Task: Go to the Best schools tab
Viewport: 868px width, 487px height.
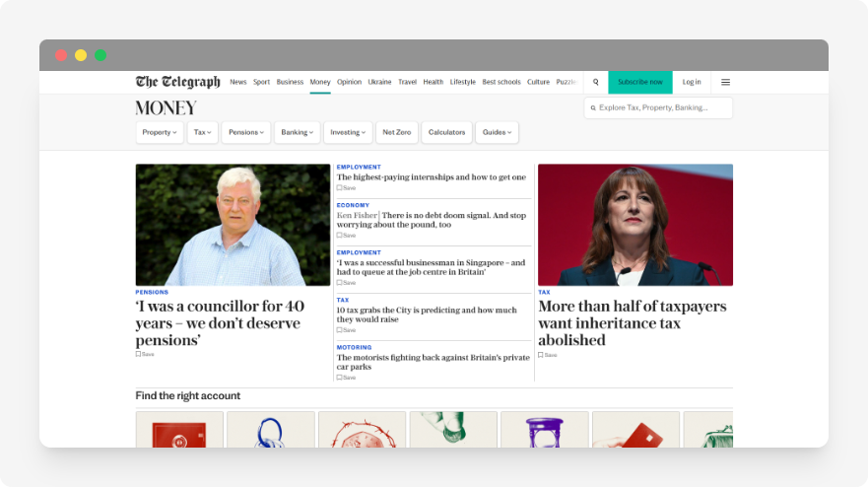Action: (501, 82)
